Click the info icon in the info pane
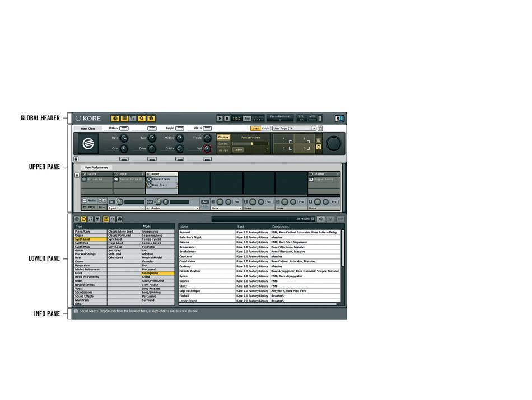 pyautogui.click(x=76, y=311)
